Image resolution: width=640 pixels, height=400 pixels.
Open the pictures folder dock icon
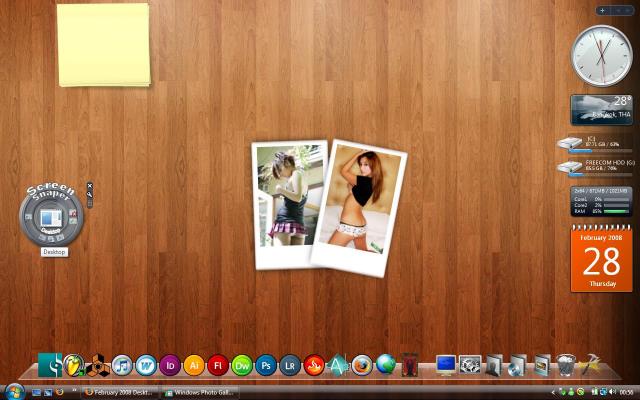[x=542, y=365]
